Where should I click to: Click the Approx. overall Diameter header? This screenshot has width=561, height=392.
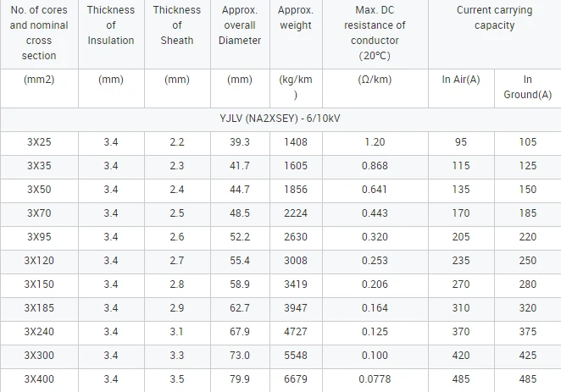[240, 25]
